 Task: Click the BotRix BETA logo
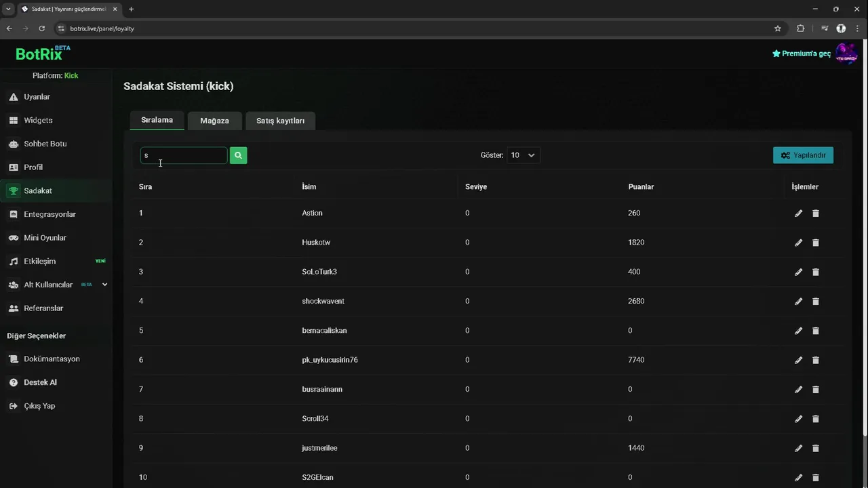43,54
